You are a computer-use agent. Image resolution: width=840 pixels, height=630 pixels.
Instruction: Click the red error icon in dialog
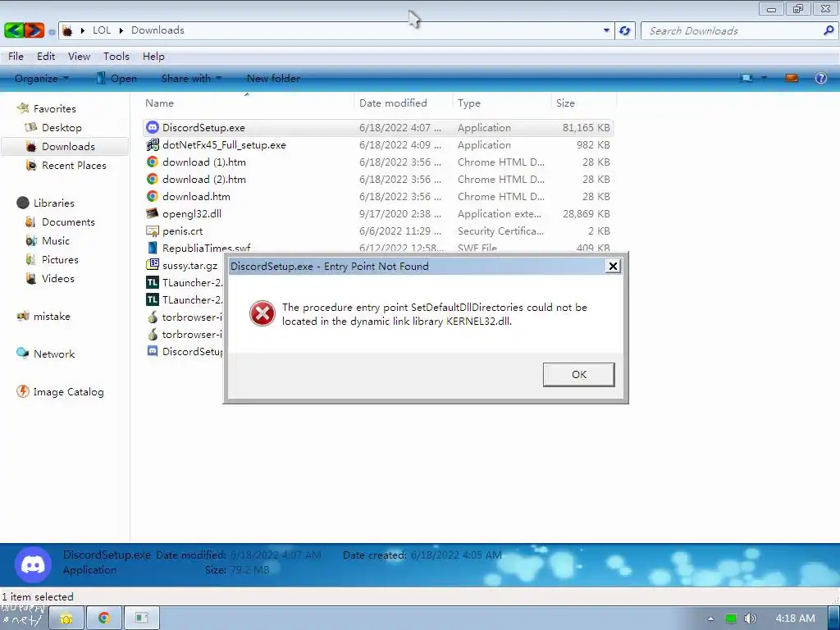click(x=262, y=314)
